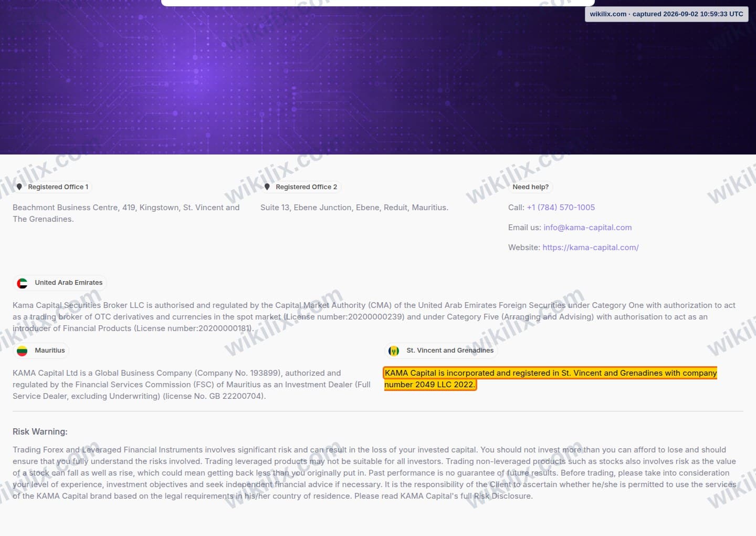
Task: Click the location pin icon beside Registered Office 1
Action: [19, 187]
